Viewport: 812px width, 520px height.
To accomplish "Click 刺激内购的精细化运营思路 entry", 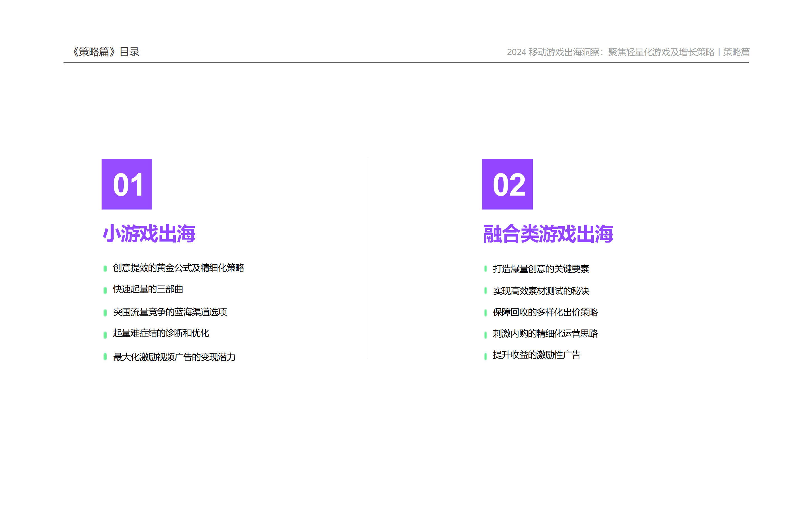I will [545, 333].
